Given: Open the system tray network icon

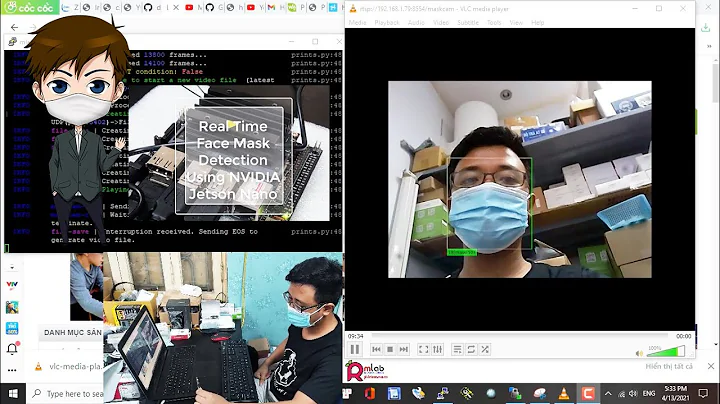Looking at the screenshot, I should tap(621, 394).
